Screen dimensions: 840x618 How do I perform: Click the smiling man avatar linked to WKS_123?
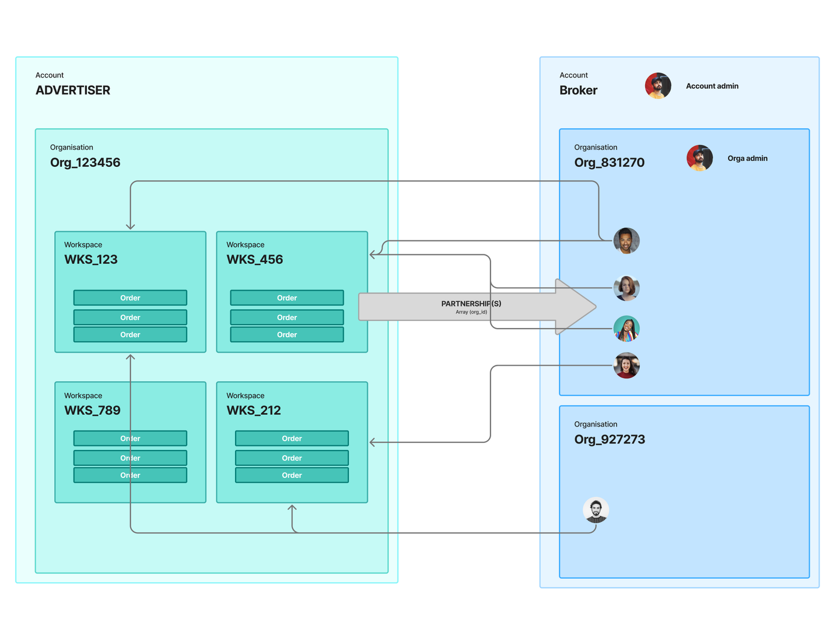[x=626, y=241]
